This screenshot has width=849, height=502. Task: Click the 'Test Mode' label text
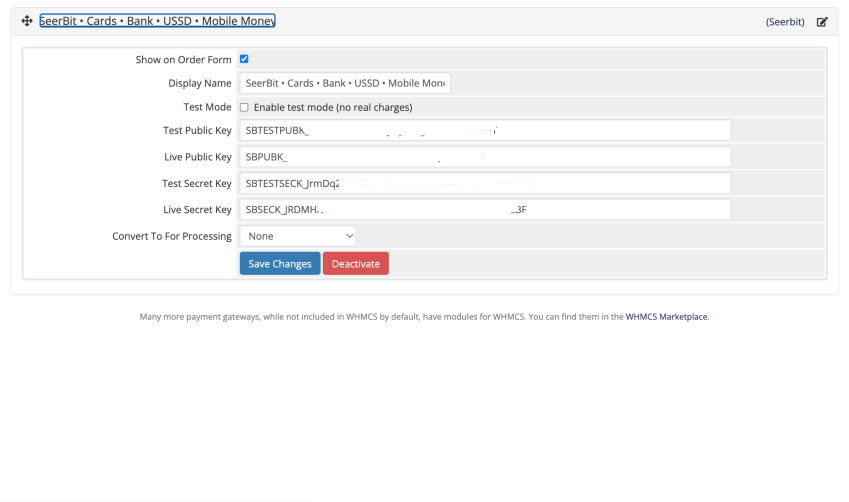click(207, 107)
